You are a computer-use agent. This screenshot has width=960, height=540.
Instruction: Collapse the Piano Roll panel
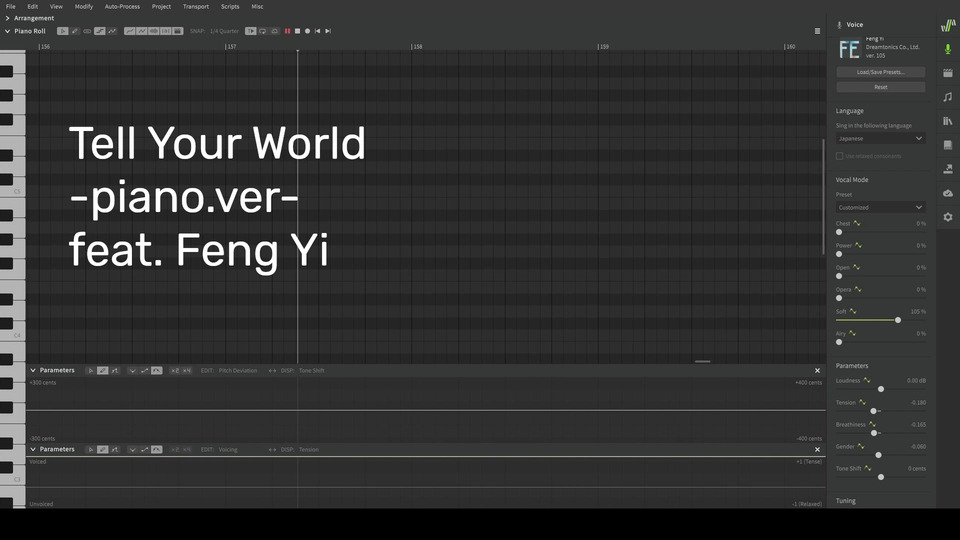(x=7, y=31)
